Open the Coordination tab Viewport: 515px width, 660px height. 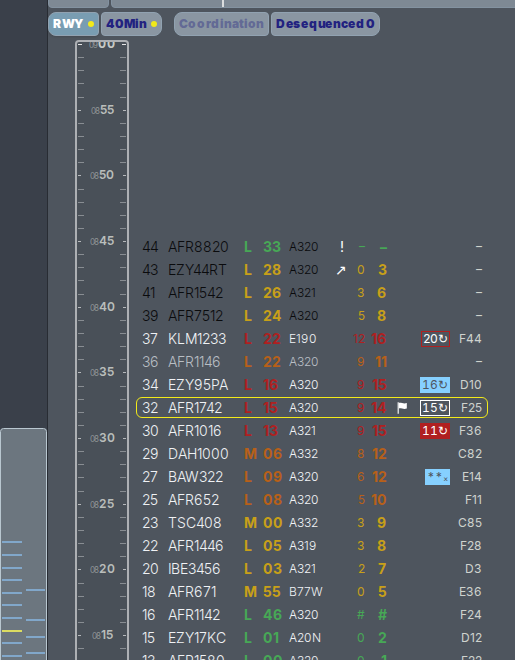221,24
